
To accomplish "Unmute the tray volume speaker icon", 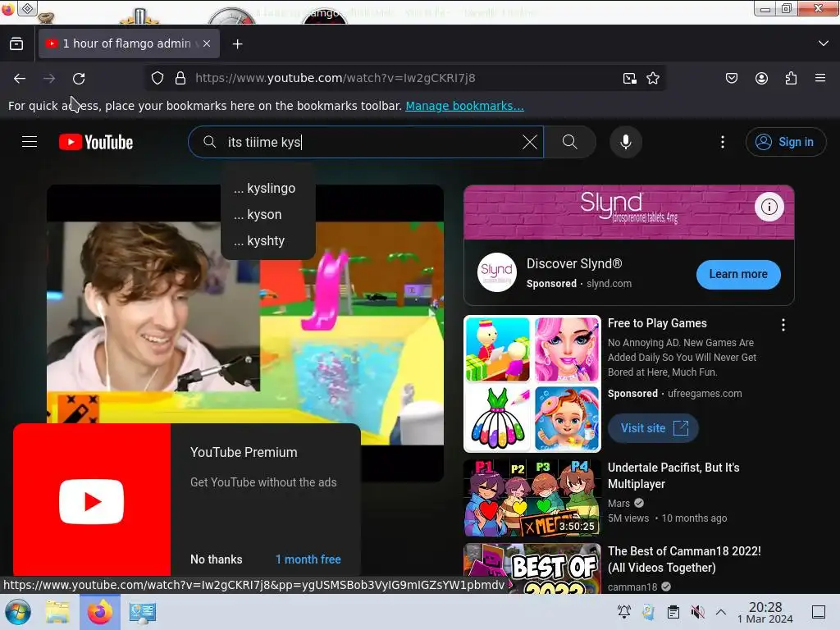I will tap(697, 612).
